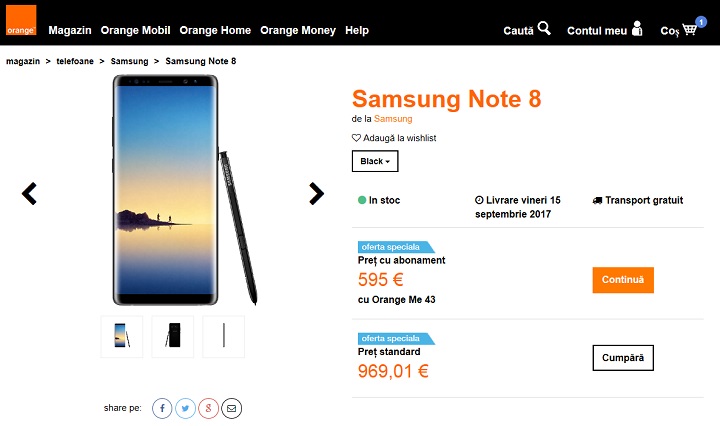720x426 pixels.
Task: Select the phone front view thumbnail
Action: click(121, 336)
